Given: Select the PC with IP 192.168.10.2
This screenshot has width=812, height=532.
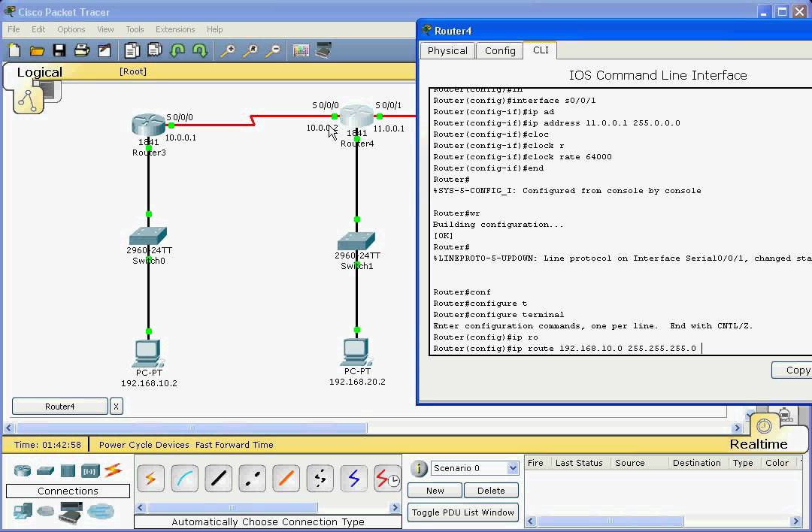Looking at the screenshot, I should [x=149, y=353].
